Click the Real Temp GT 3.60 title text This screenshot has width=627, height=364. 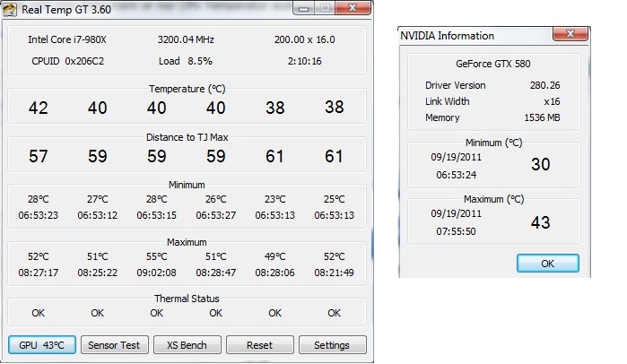66,9
